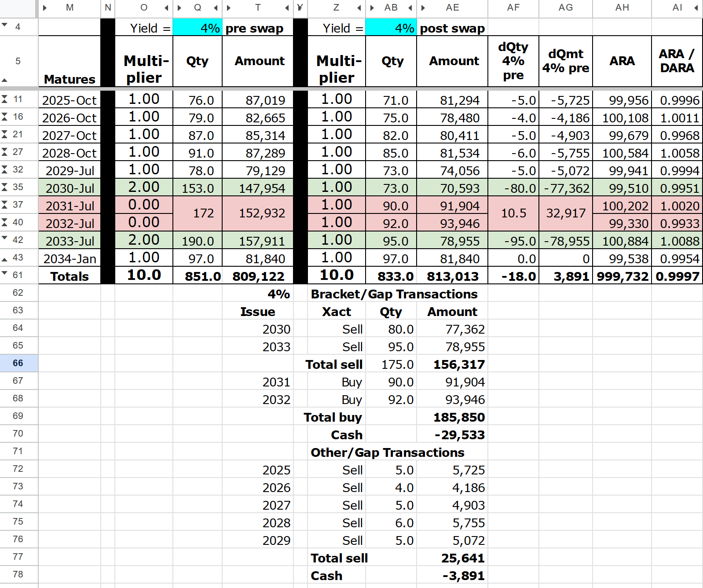The height and width of the screenshot is (588, 703).
Task: Select column AH by its header
Action: pos(622,8)
